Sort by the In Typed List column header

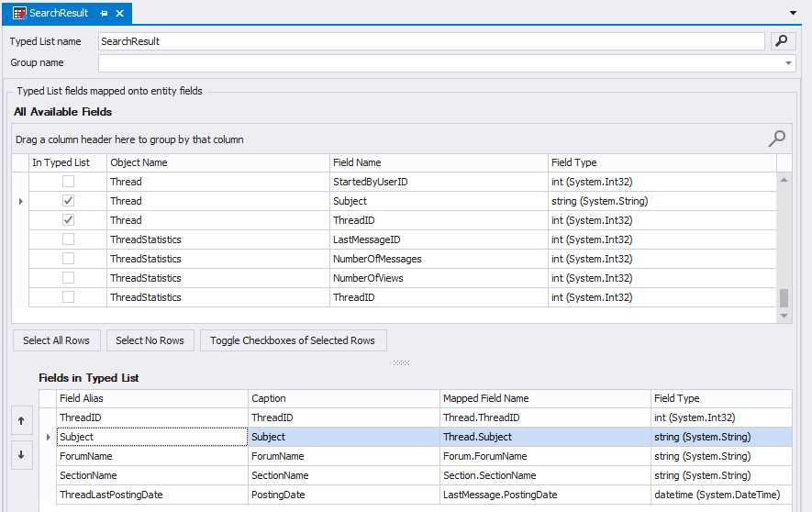[68, 162]
